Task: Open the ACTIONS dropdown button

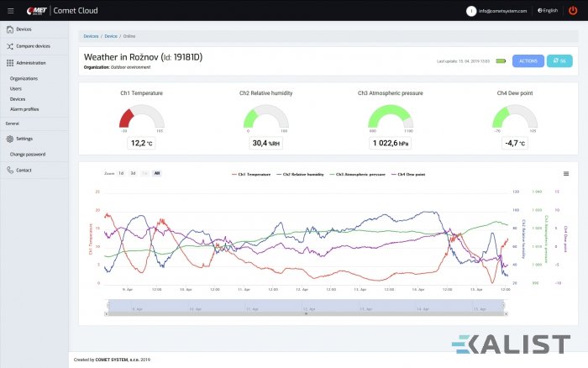Action: point(528,60)
